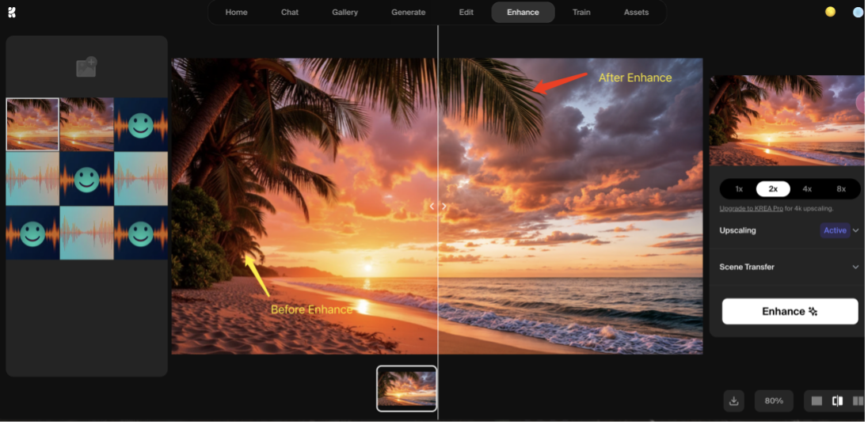Select 4x upscale factor

[x=807, y=189]
